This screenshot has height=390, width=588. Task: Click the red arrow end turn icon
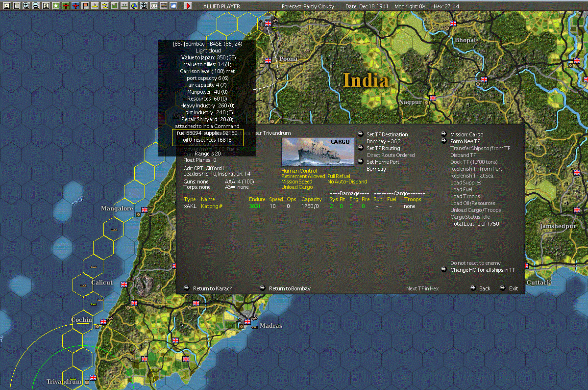(188, 6)
